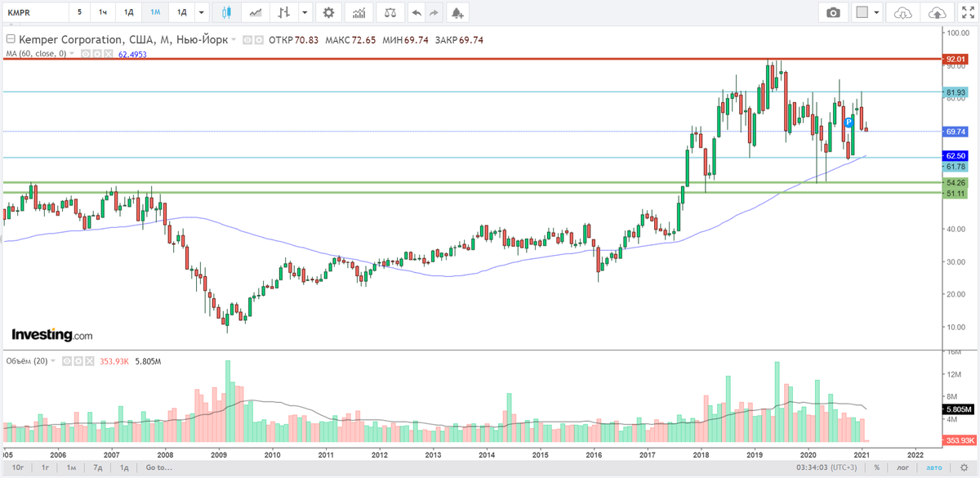Expand chart style options dropdown
The width and height of the screenshot is (980, 478).
pos(305,12)
